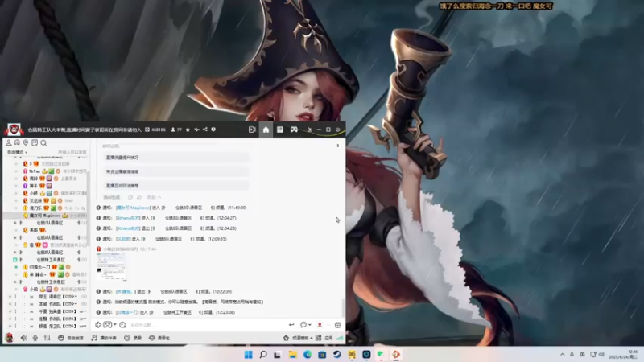The image size is (644, 362).
Task: Open the dropdown arrow next to emoji icon
Action: click(115, 325)
